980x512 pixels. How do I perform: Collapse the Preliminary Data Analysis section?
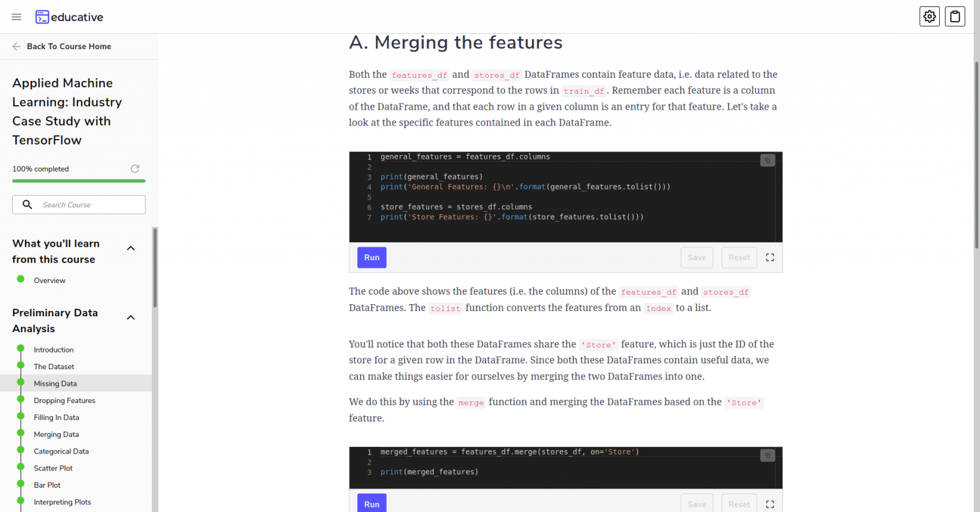tap(131, 318)
